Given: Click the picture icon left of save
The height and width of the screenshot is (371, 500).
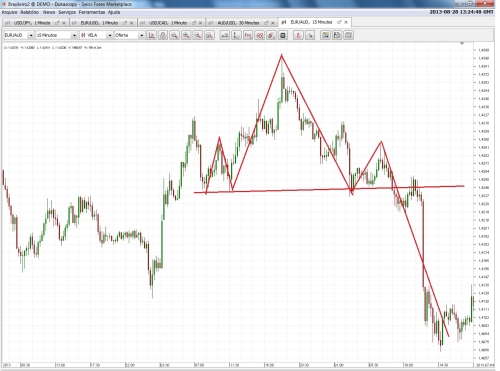Looking at the screenshot, I should coord(325,35).
